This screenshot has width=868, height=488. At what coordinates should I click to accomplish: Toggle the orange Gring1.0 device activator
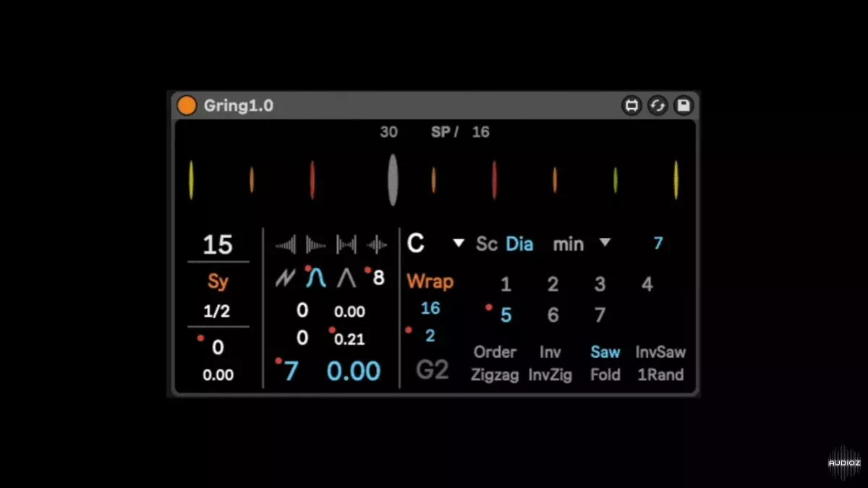coord(187,106)
